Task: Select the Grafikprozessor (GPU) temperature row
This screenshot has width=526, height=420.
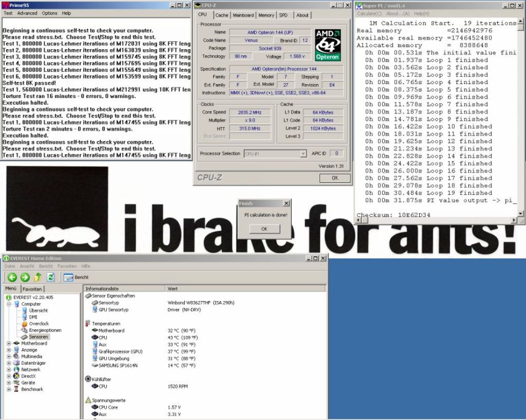Action: [205, 351]
